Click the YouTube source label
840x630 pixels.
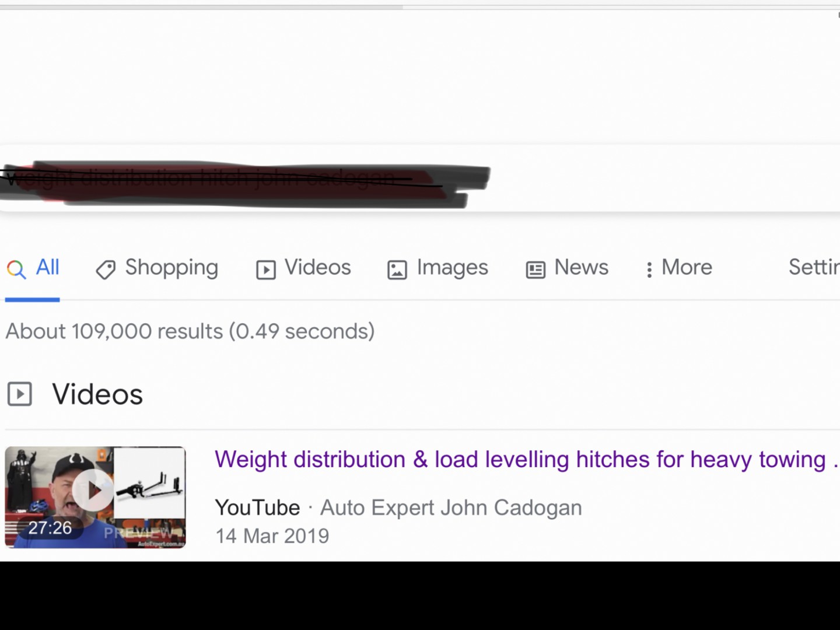pyautogui.click(x=257, y=508)
